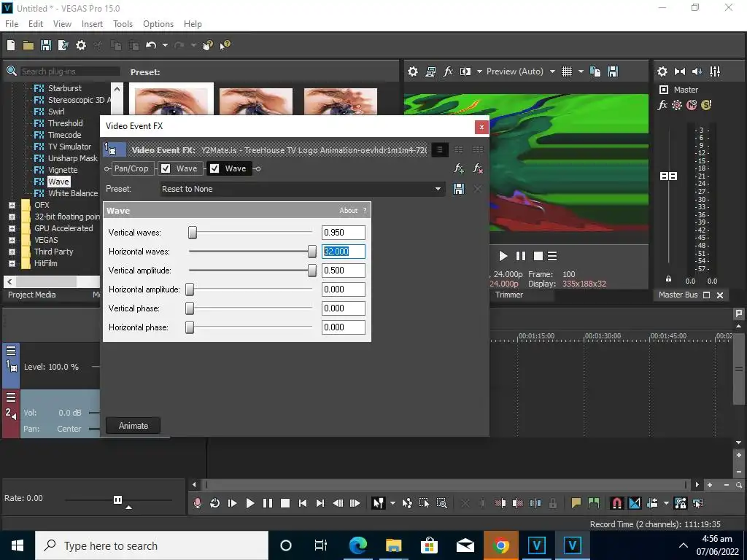Stop playback in video preview window

coord(538,256)
